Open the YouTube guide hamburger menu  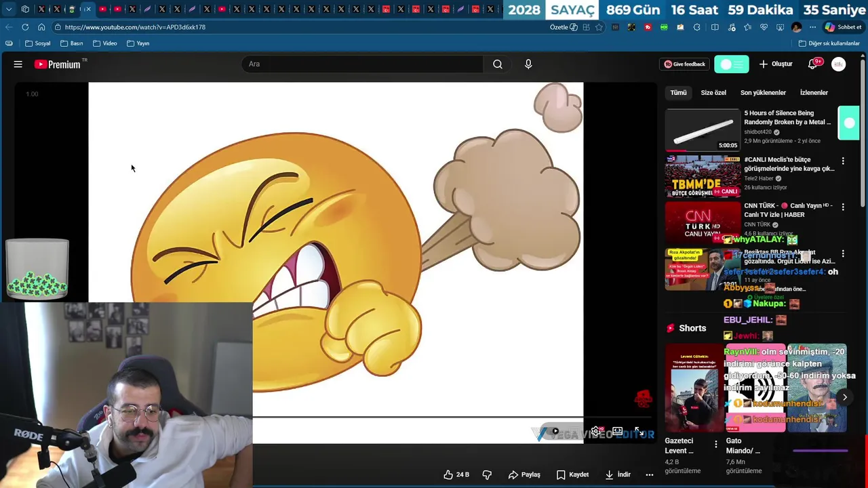coord(18,64)
